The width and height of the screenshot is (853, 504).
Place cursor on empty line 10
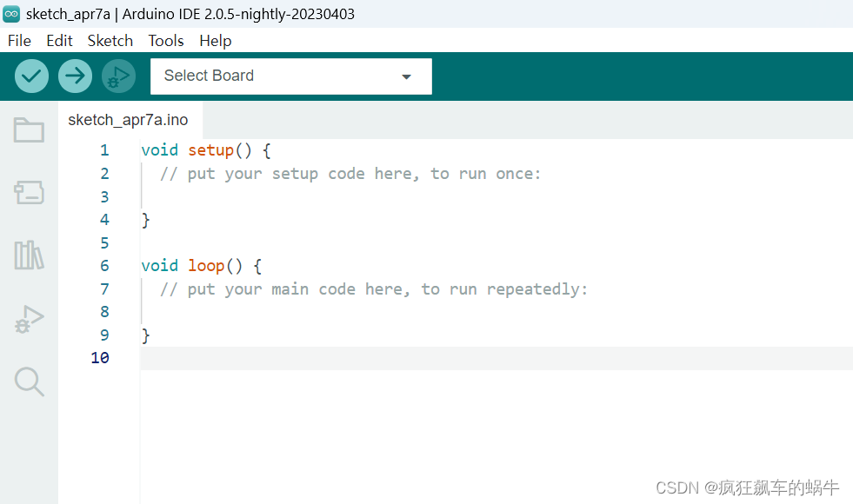click(496, 358)
